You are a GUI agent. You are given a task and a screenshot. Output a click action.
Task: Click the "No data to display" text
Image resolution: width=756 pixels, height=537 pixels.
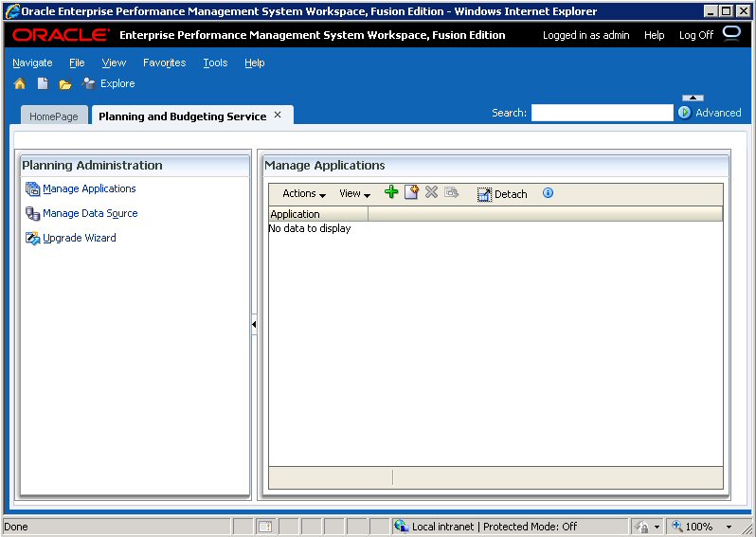(310, 228)
